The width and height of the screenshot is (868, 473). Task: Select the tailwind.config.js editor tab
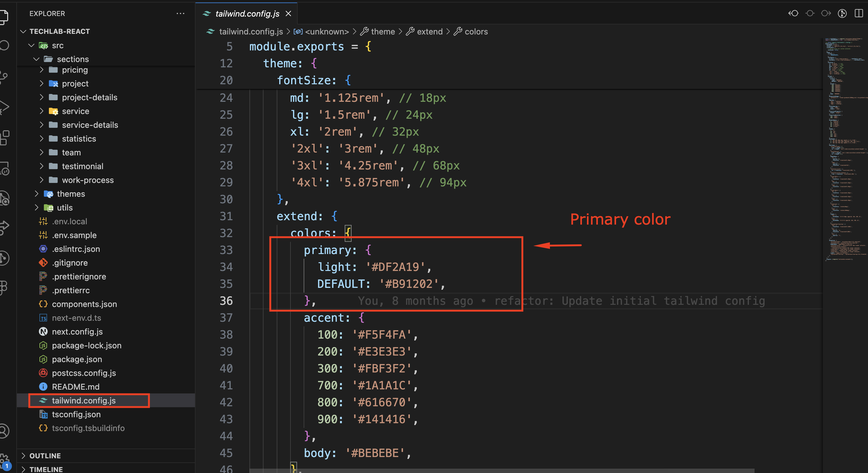point(246,13)
